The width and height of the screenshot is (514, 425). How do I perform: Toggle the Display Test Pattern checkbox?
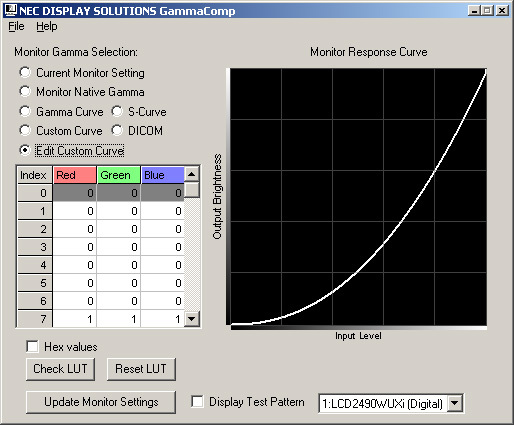[197, 401]
